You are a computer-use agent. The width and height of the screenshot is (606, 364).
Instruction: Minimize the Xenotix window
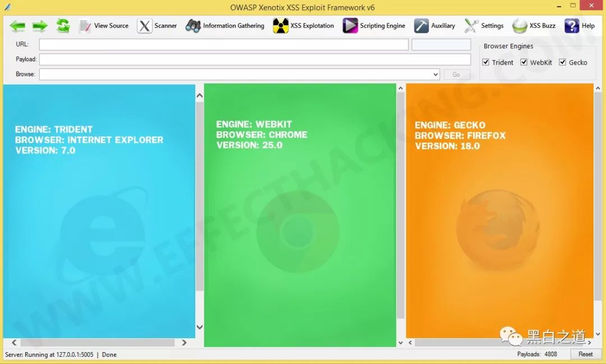(559, 7)
